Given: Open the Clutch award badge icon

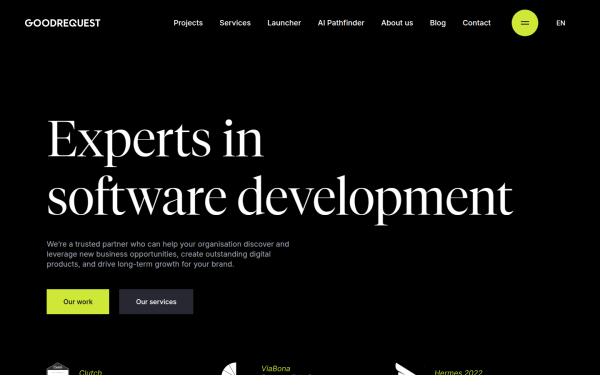Looking at the screenshot, I should 58,369.
